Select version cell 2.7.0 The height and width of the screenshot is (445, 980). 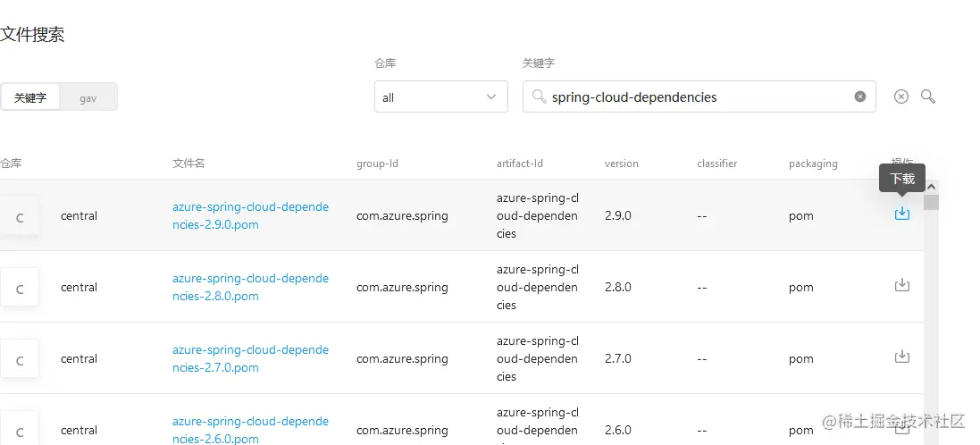coord(618,358)
